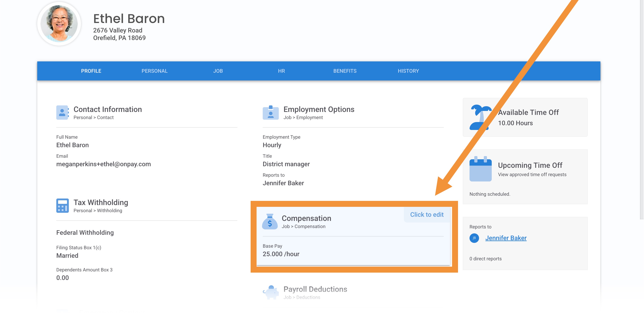Click the 'Nothing scheduled.' text
Image resolution: width=644 pixels, height=315 pixels.
[490, 194]
